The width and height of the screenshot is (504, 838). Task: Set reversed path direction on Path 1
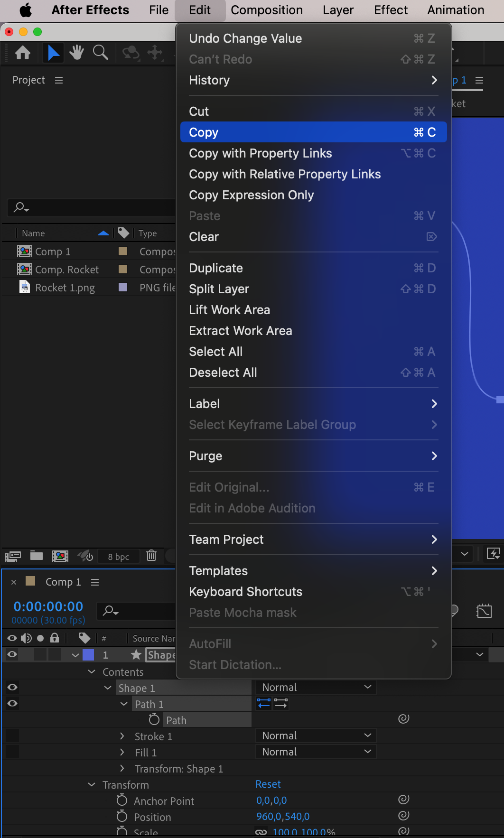tap(264, 703)
